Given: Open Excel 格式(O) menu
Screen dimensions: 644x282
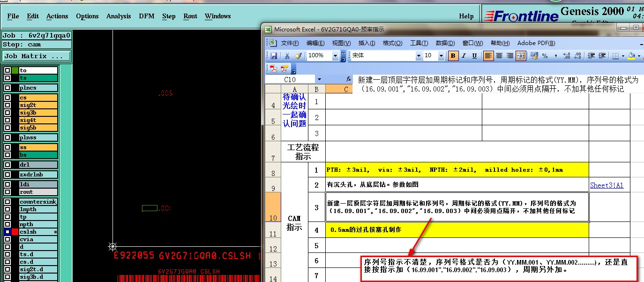Looking at the screenshot, I should [x=392, y=43].
